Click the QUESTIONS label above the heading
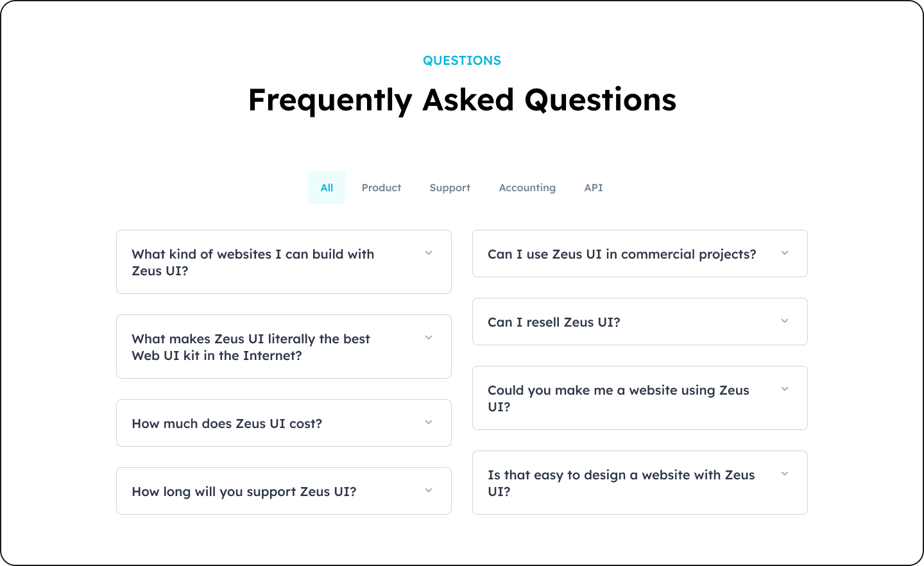The height and width of the screenshot is (566, 924). coord(462,60)
